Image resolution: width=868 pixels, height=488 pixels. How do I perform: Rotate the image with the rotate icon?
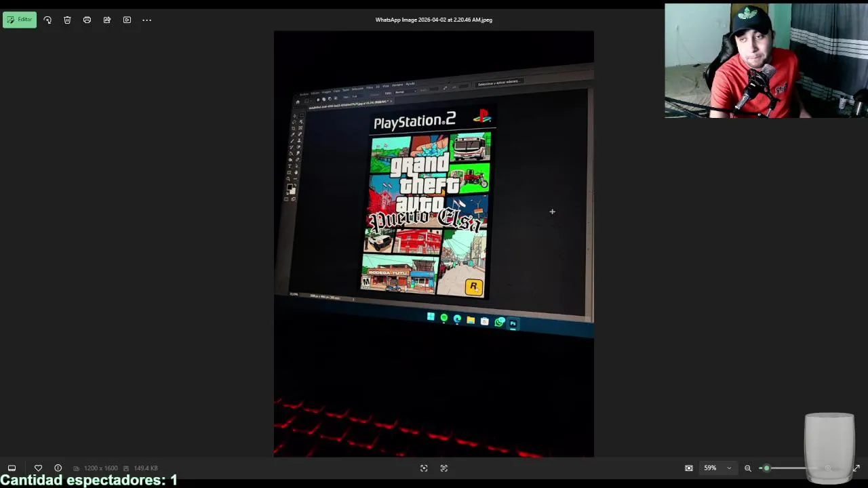click(47, 20)
